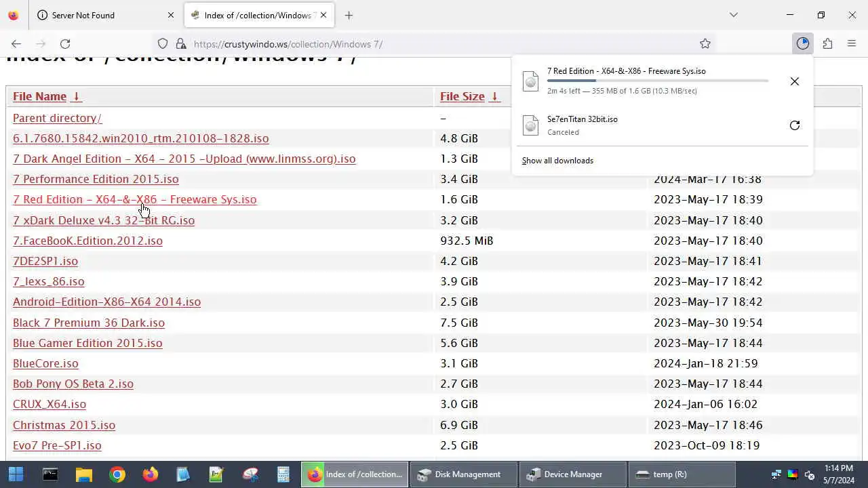The height and width of the screenshot is (488, 868).
Task: Open the list all tabs chevron
Action: pos(733,15)
